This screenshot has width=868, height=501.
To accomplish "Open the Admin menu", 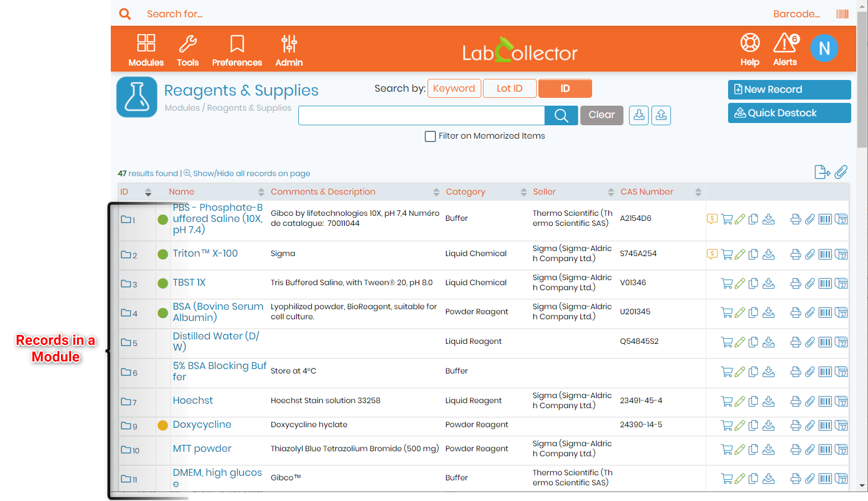I will click(x=289, y=50).
